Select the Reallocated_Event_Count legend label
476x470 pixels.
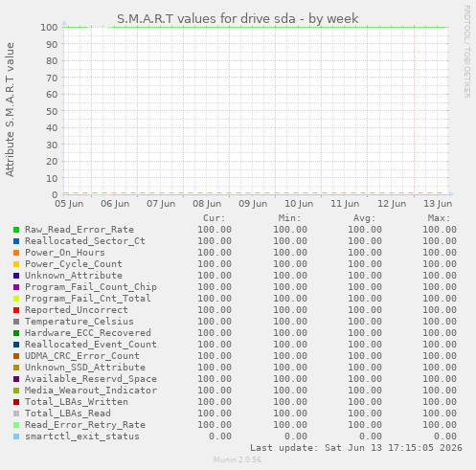[x=91, y=345]
